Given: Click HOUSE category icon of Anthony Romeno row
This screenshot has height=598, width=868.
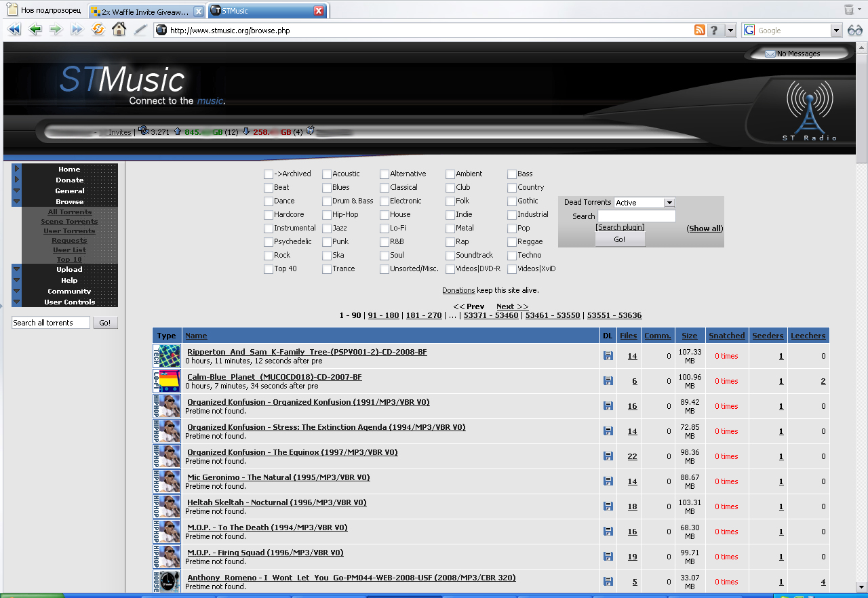Looking at the screenshot, I should (167, 582).
